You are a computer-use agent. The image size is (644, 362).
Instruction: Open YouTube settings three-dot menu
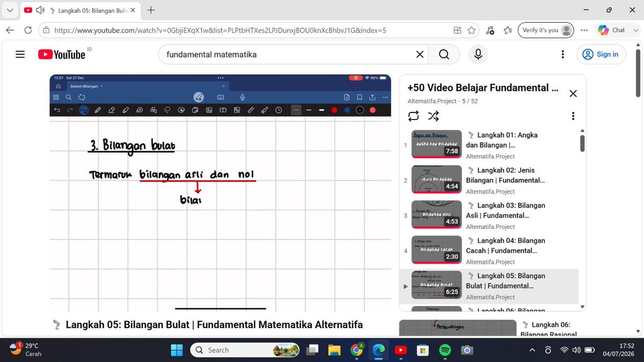562,54
